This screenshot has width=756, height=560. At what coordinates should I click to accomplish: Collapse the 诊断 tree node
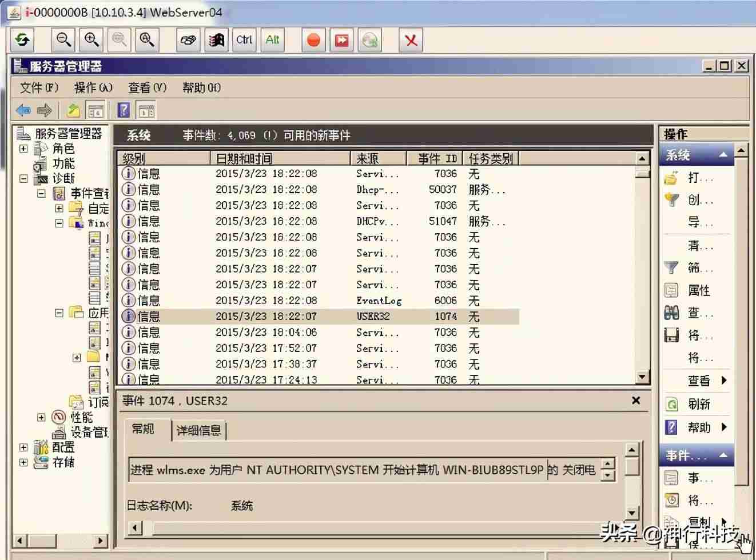click(x=23, y=178)
